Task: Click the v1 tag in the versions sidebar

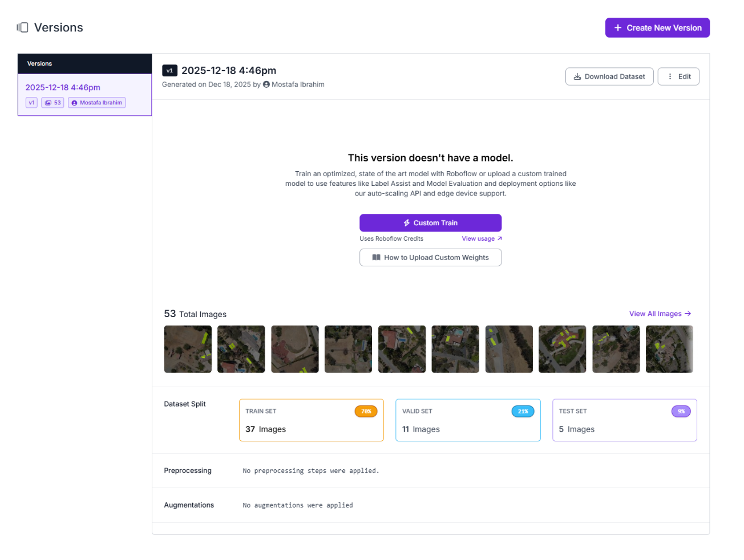Action: pyautogui.click(x=31, y=103)
